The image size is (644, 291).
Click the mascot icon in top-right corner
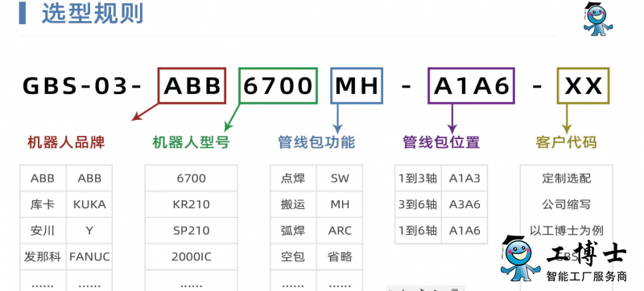(x=597, y=18)
